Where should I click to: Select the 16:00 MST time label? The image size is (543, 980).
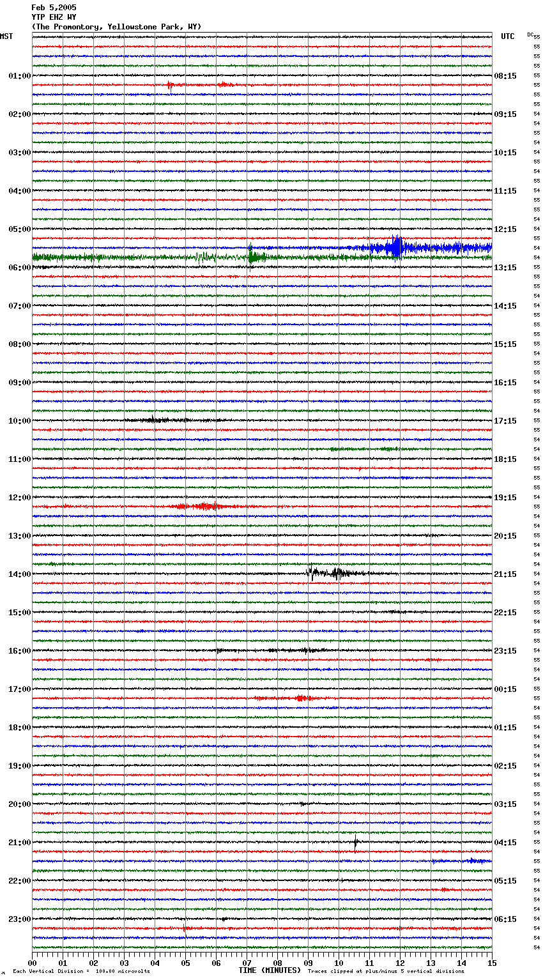(x=20, y=651)
